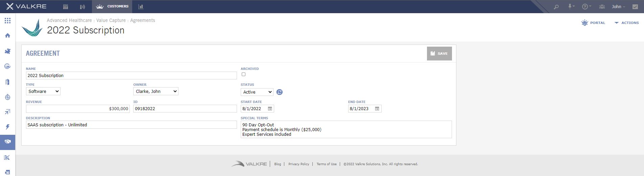
Task: Open the End Date calendar picker
Action: click(377, 108)
